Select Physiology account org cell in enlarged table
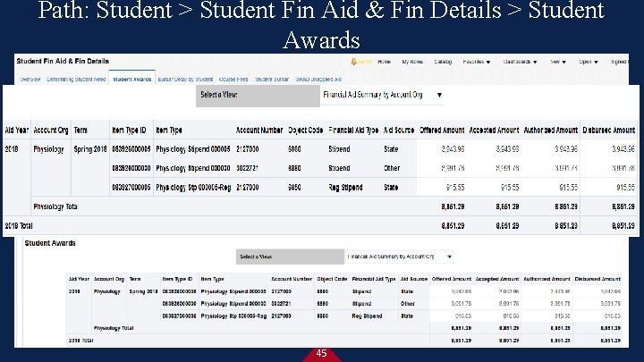Viewport: 644px width, 362px height. pyautogui.click(x=48, y=149)
